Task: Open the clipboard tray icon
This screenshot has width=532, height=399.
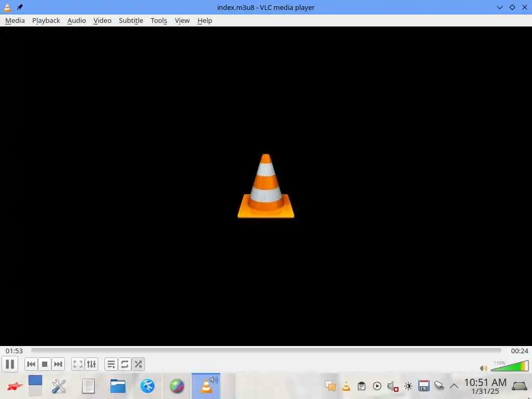Action: 362,386
